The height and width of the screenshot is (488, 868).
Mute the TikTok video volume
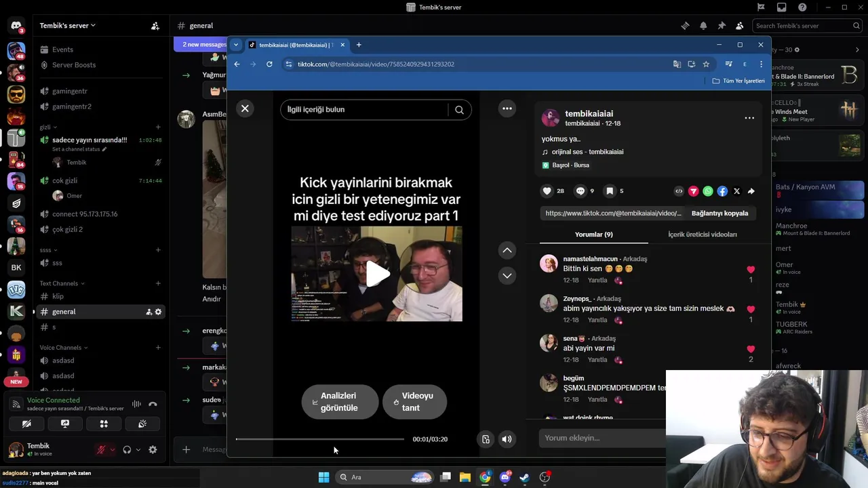pyautogui.click(x=507, y=439)
